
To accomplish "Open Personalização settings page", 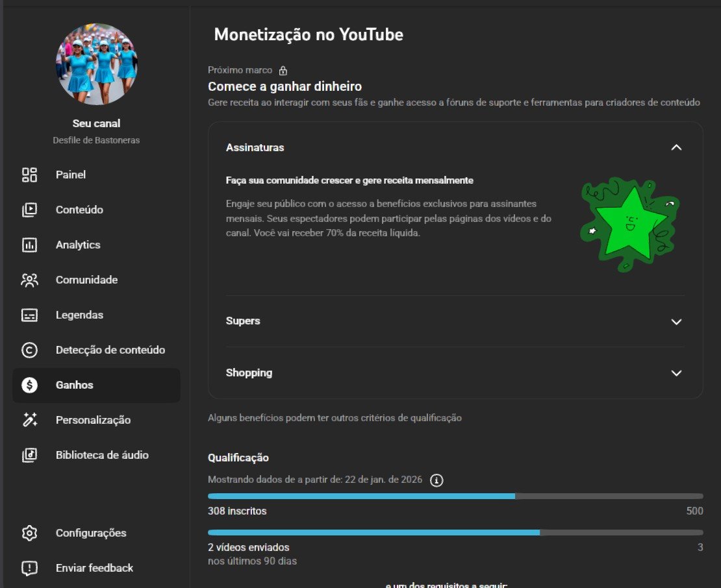I will 93,420.
